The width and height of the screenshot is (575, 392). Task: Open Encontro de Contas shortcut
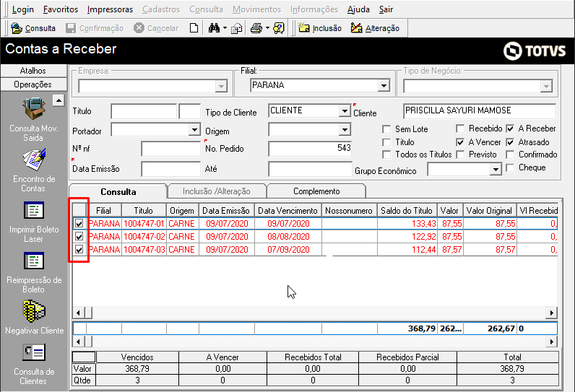pyautogui.click(x=33, y=170)
